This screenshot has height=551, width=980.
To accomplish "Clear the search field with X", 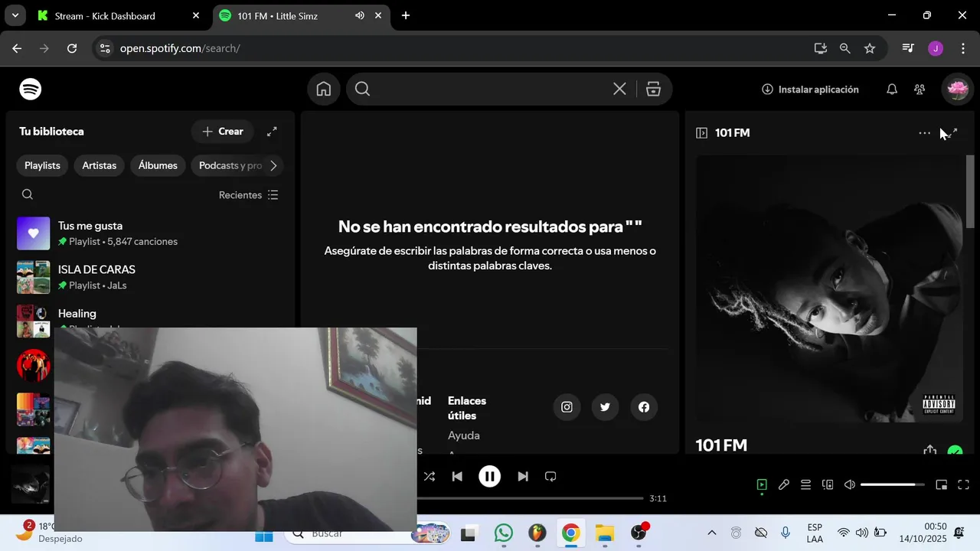I will coord(619,90).
